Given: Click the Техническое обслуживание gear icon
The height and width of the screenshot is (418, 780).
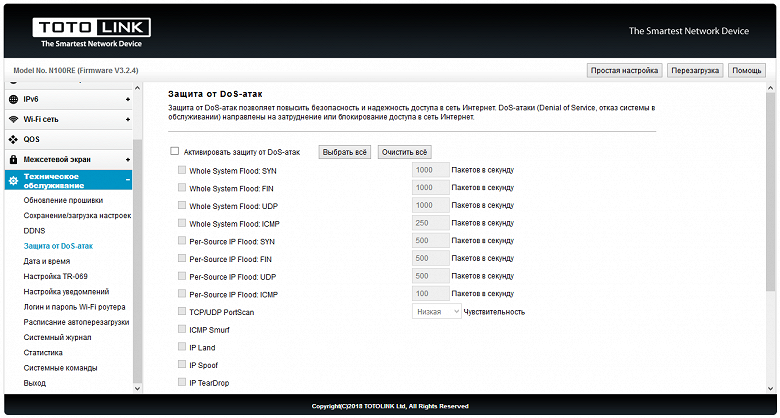Looking at the screenshot, I should pyautogui.click(x=13, y=180).
